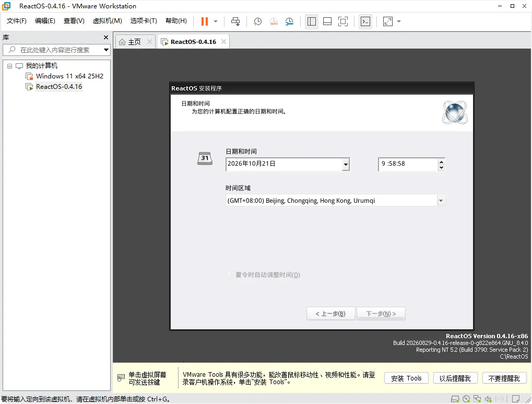Click the running VM icon on the ReactOS-0.4.16 tab

[x=164, y=42]
